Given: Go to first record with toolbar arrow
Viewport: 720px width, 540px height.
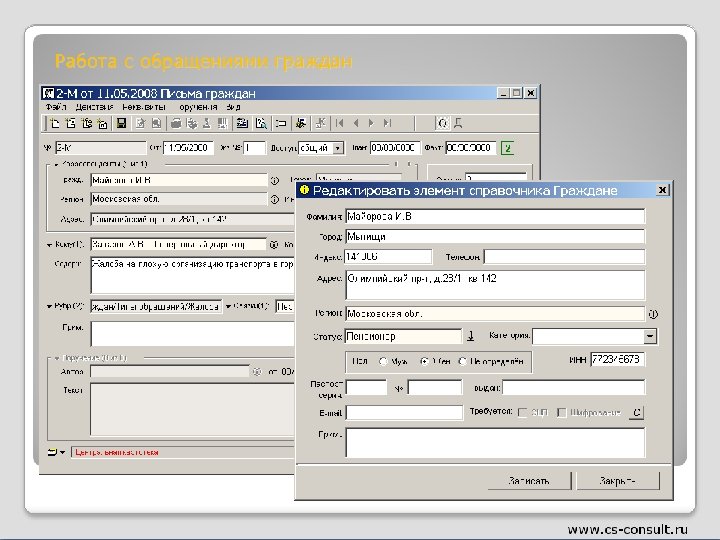Looking at the screenshot, I should 340,123.
